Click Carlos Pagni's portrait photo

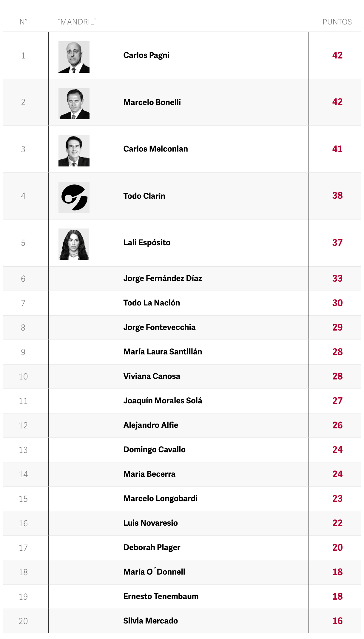click(x=74, y=57)
